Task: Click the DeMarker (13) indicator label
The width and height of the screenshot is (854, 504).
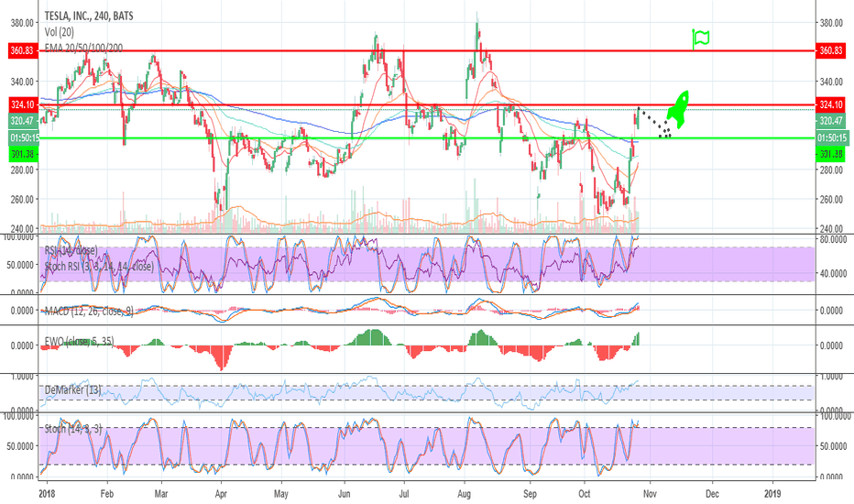Action: (x=72, y=389)
